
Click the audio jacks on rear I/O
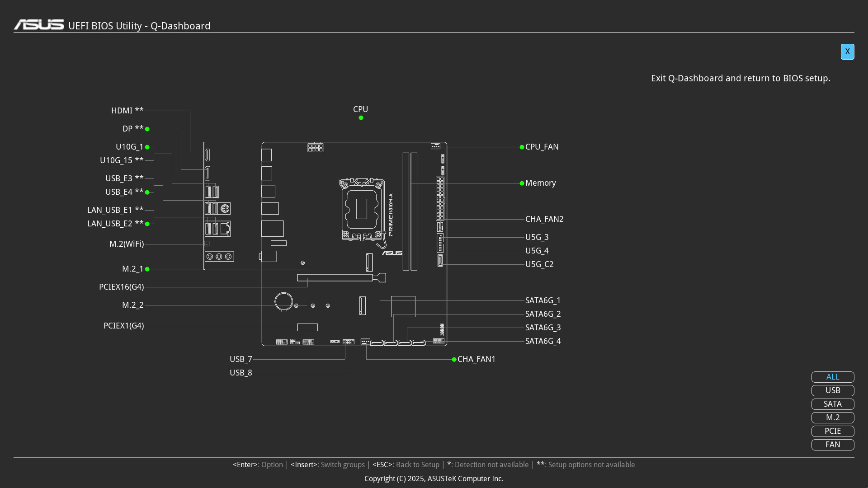tap(219, 257)
